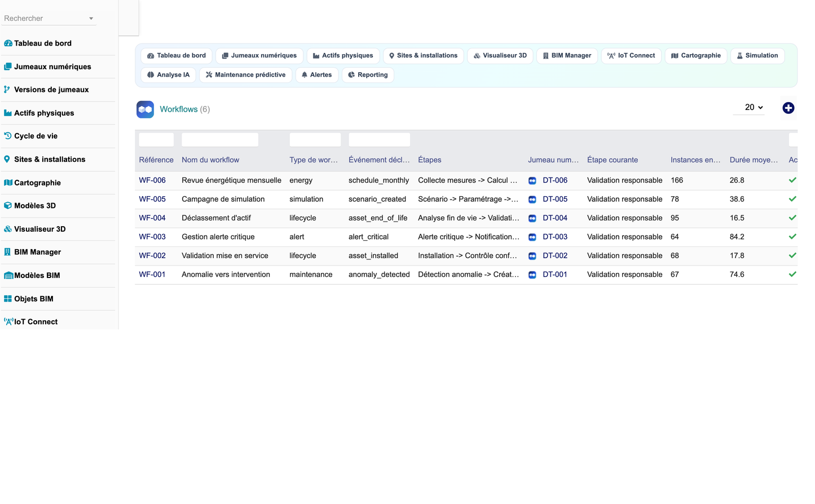Select the cell 'Revue énergétique mensuelle'
This screenshot has height=504, width=815.
click(231, 180)
